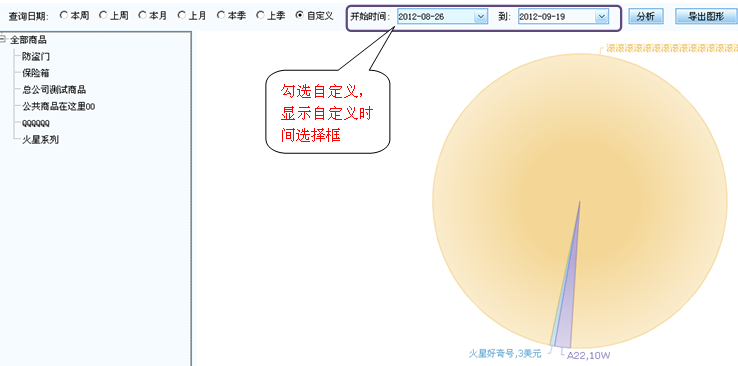Image resolution: width=738 pixels, height=366 pixels.
Task: Click the 开始时间 label
Action: [370, 16]
